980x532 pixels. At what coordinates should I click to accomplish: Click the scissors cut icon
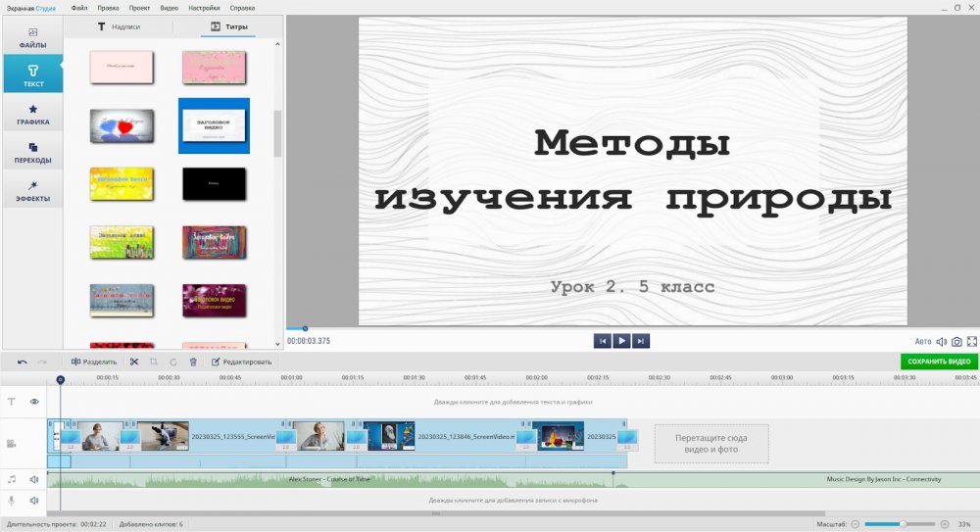click(x=134, y=362)
